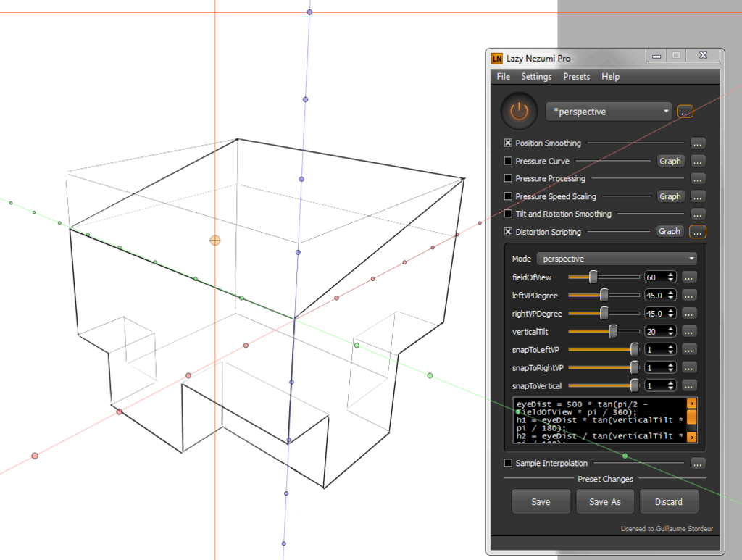Click rightVPDegree value stepper arrows
The height and width of the screenshot is (560, 742).
tap(671, 313)
